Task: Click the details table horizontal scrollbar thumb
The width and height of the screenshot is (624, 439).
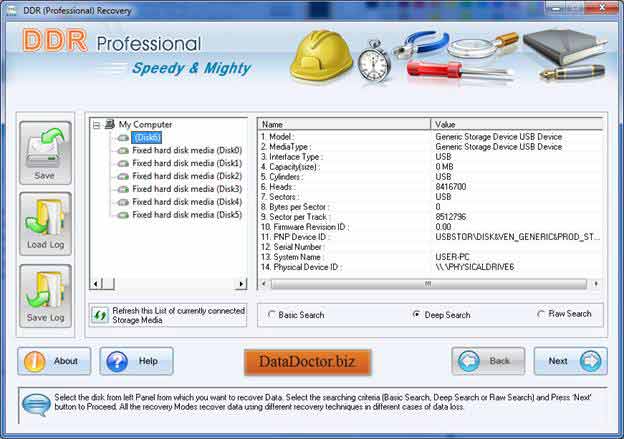Action: click(429, 284)
